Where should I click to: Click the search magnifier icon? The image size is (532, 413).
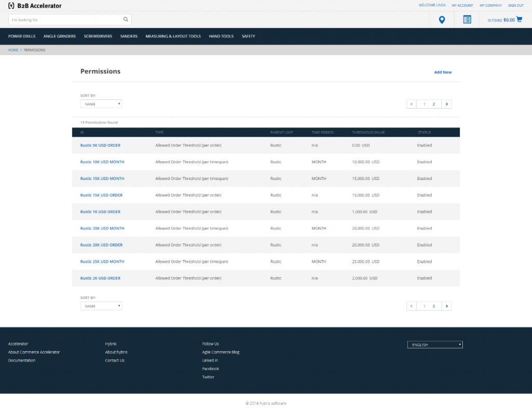[126, 19]
